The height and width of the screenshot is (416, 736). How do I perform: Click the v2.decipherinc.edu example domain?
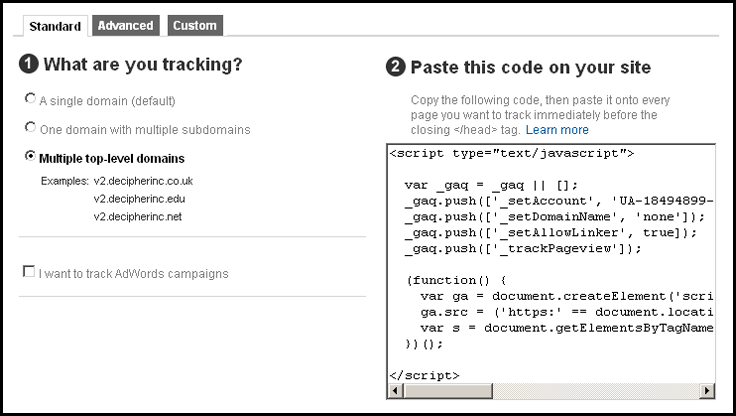click(x=138, y=199)
